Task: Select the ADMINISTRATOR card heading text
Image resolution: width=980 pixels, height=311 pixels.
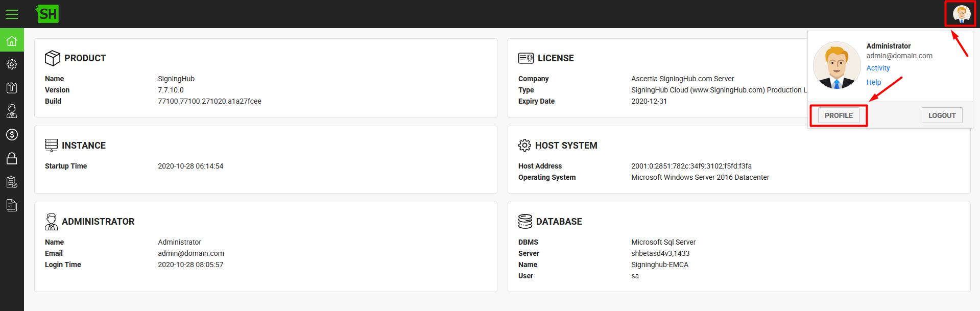Action: (98, 222)
